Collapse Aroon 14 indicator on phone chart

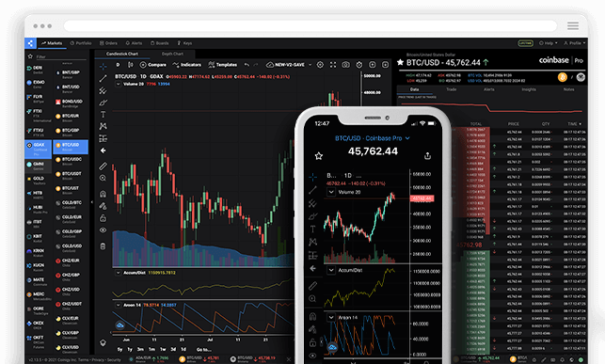point(331,318)
